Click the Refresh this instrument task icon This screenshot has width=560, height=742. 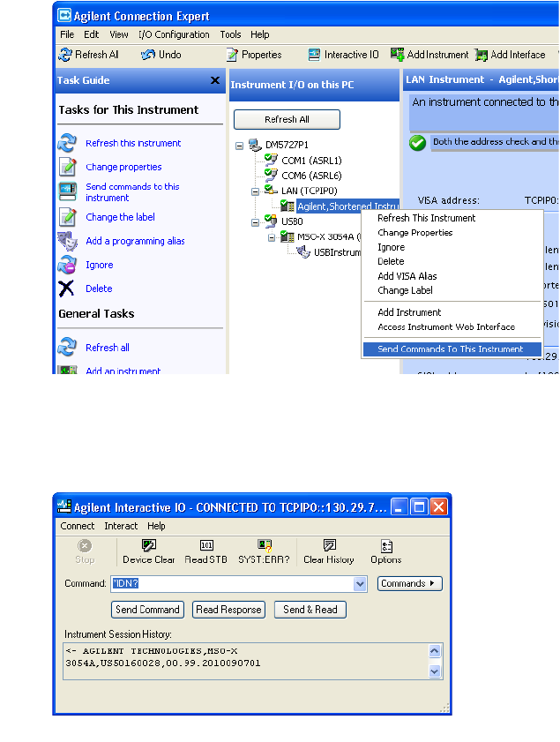pyautogui.click(x=67, y=142)
